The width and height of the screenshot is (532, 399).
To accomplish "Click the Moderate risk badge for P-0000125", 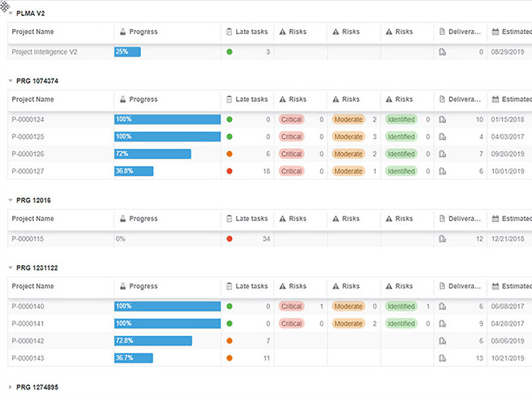I will (x=348, y=137).
